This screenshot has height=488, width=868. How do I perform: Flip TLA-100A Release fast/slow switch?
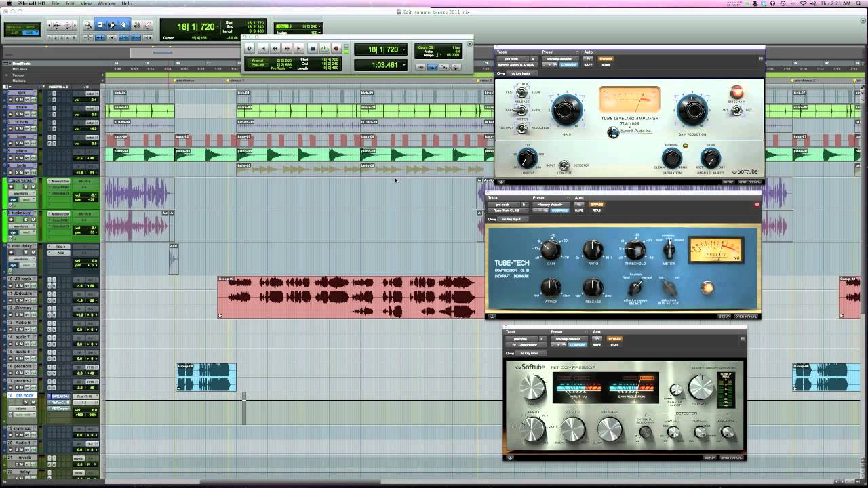tap(520, 110)
